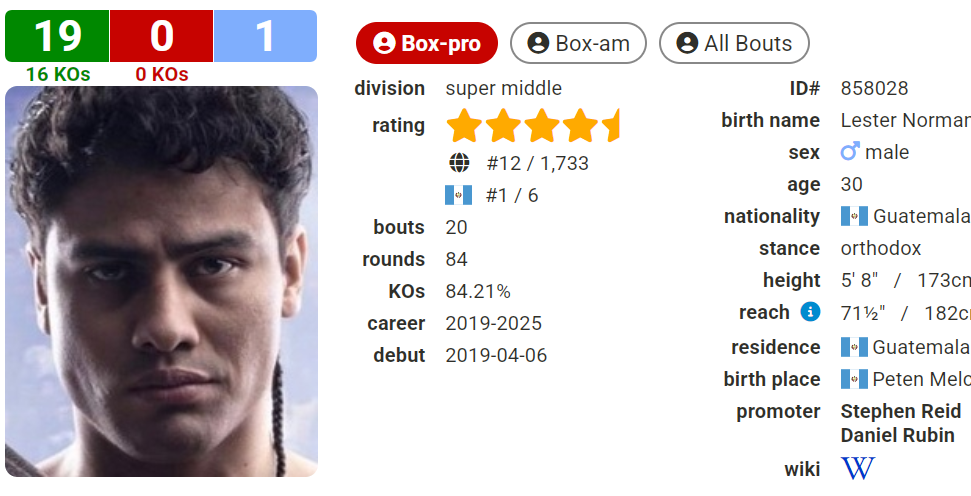
Task: Click the world rank #12 / 1,733
Action: pos(537,163)
